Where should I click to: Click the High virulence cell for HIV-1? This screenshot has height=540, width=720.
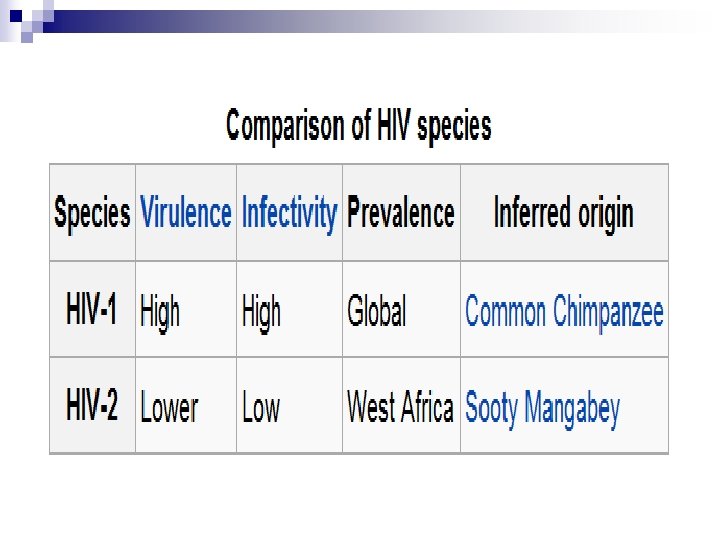(x=160, y=311)
